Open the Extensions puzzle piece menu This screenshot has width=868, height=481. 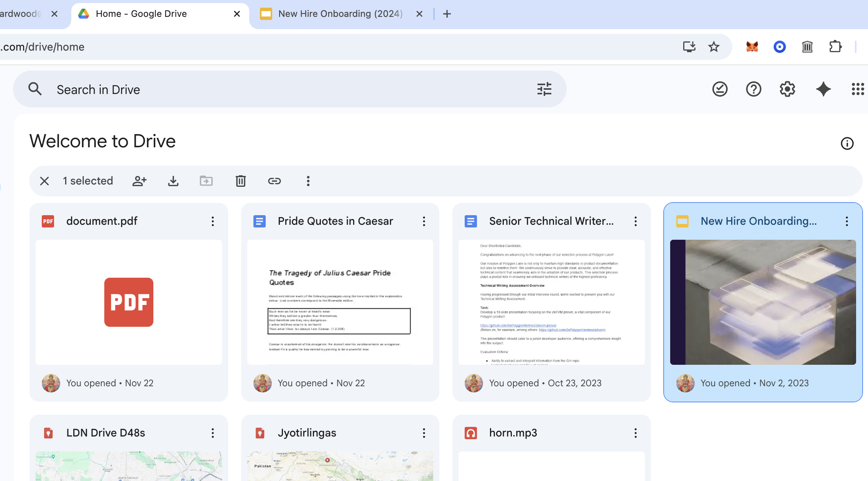point(835,47)
